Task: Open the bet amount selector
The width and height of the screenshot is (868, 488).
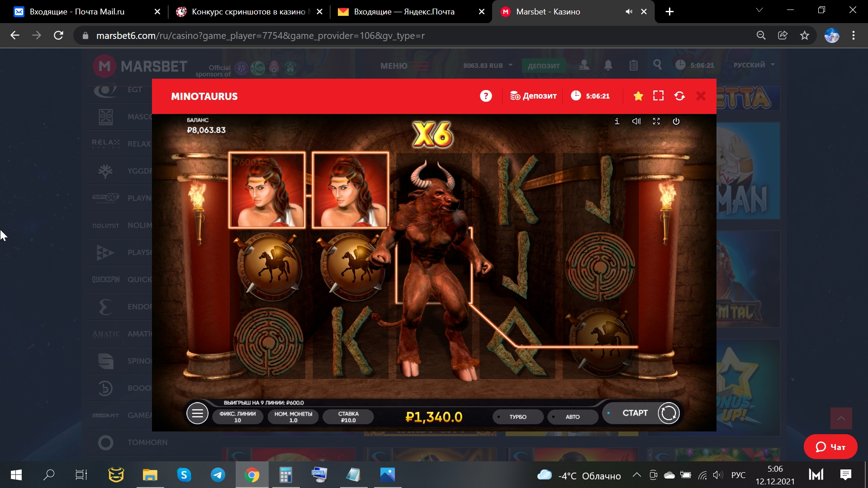Action: pos(348,417)
